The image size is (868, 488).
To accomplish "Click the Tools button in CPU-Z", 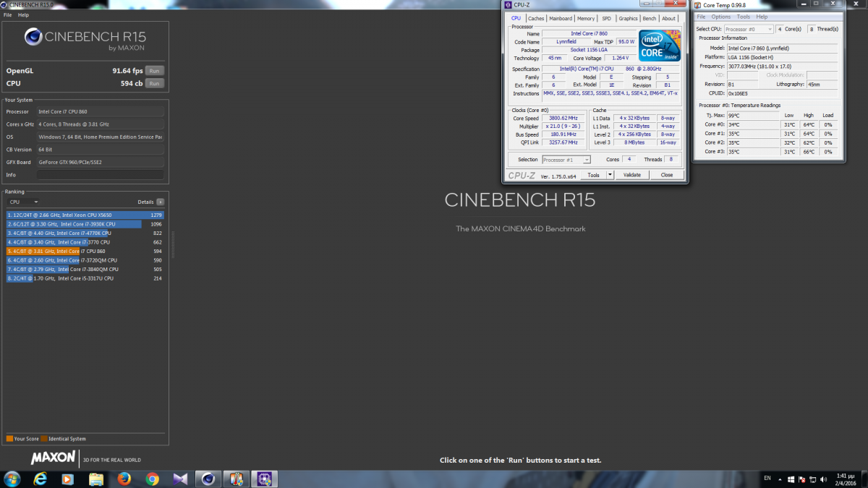I will (593, 175).
